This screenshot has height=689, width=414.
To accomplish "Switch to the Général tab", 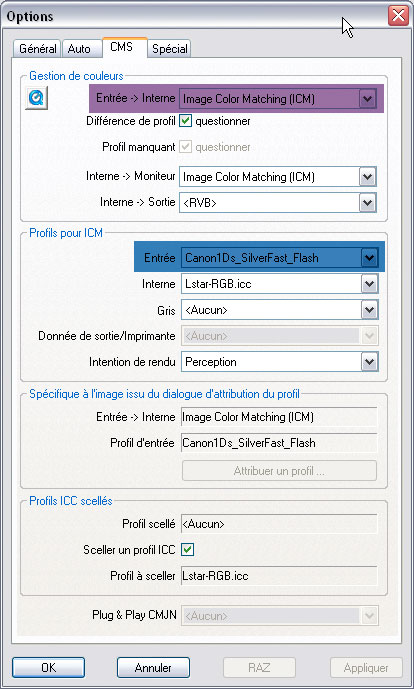I will coord(37,48).
